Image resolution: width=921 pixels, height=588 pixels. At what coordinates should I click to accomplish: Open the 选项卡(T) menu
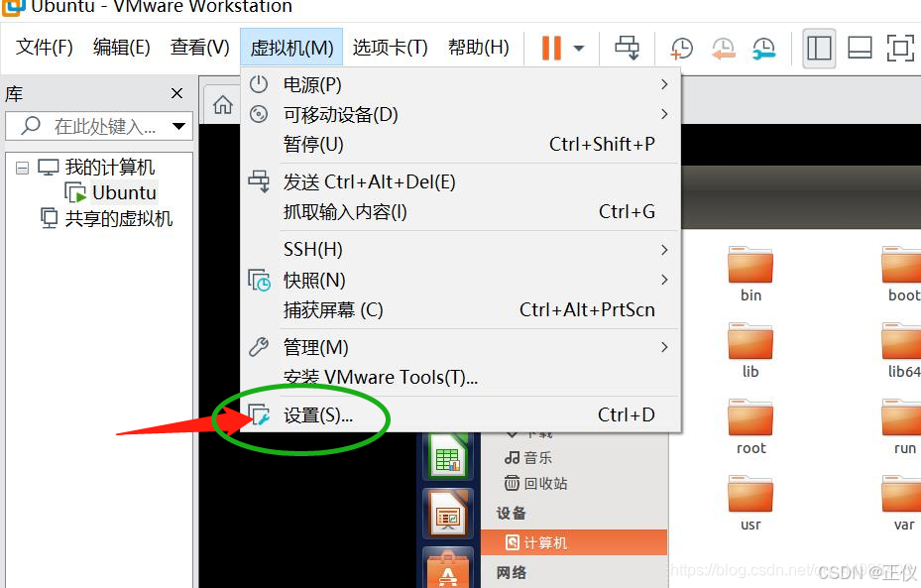(x=390, y=47)
